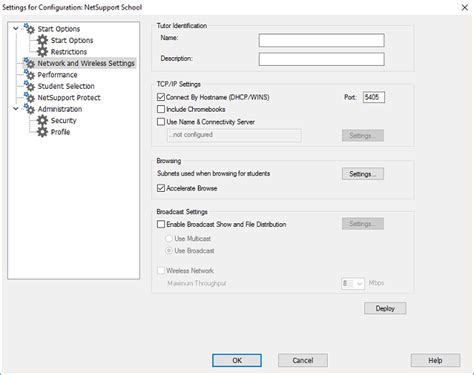This screenshot has width=474, height=375.
Task: Click the 'not configured' server field
Action: 234,135
